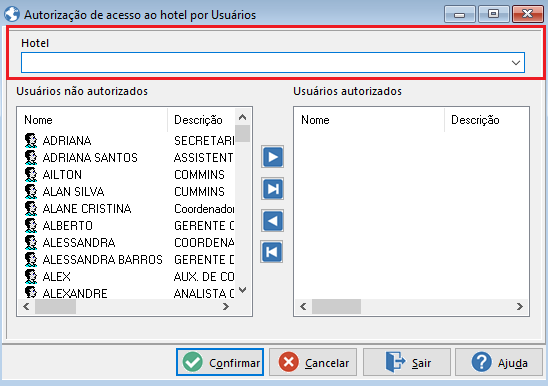The height and width of the screenshot is (386, 548).
Task: Click inside the Hotel combo box field
Action: point(273,63)
